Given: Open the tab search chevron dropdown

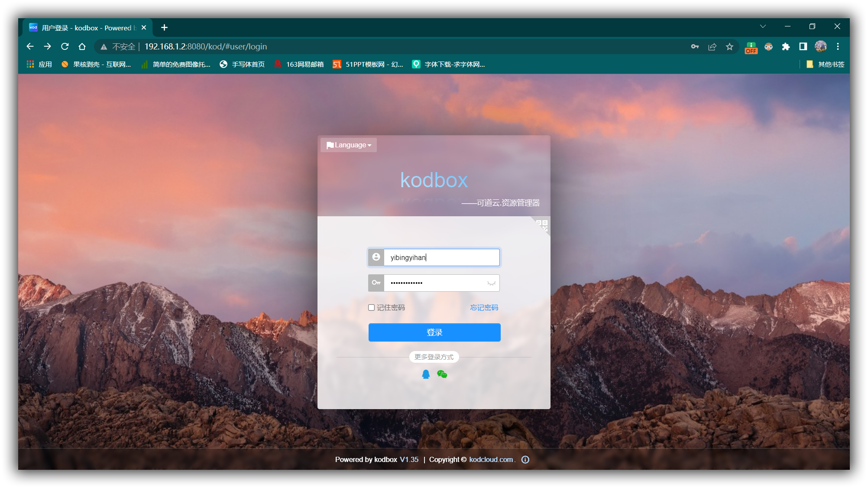Looking at the screenshot, I should tap(763, 26).
